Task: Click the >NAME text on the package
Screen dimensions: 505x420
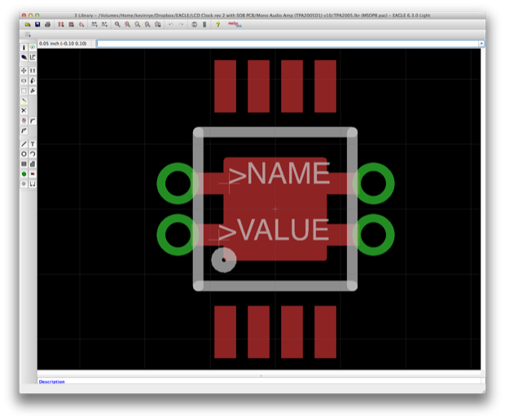Action: [x=279, y=173]
